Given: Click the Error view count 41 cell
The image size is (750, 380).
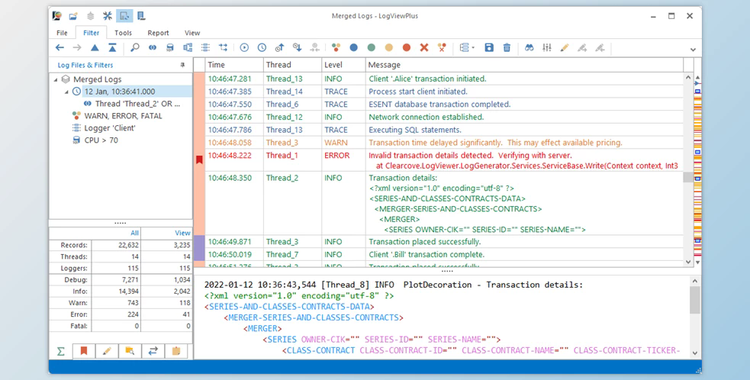Looking at the screenshot, I should pyautogui.click(x=166, y=314).
